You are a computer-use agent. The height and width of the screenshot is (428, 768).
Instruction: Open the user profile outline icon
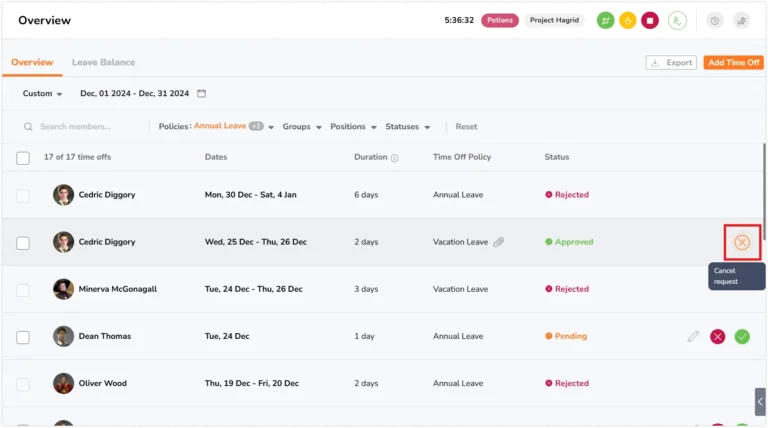tap(677, 21)
